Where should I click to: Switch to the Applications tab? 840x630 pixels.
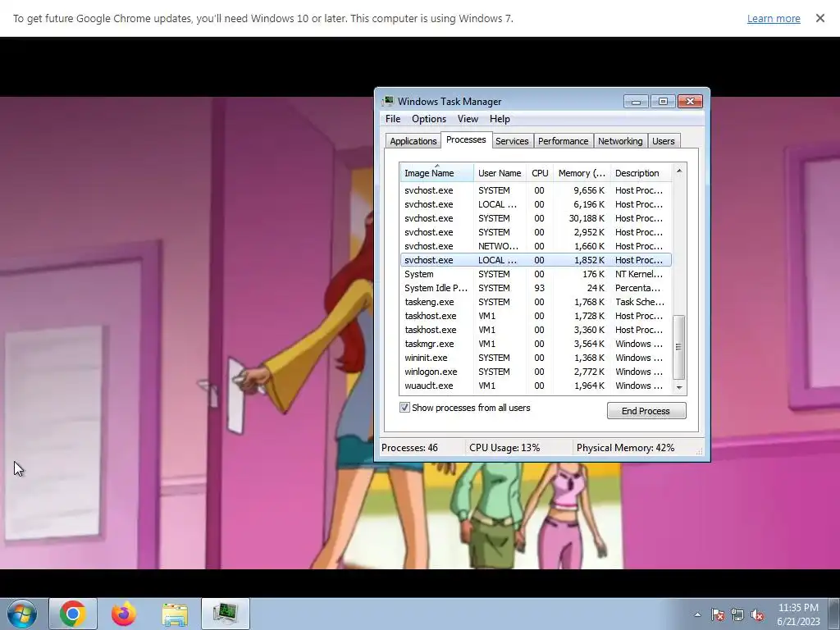413,141
